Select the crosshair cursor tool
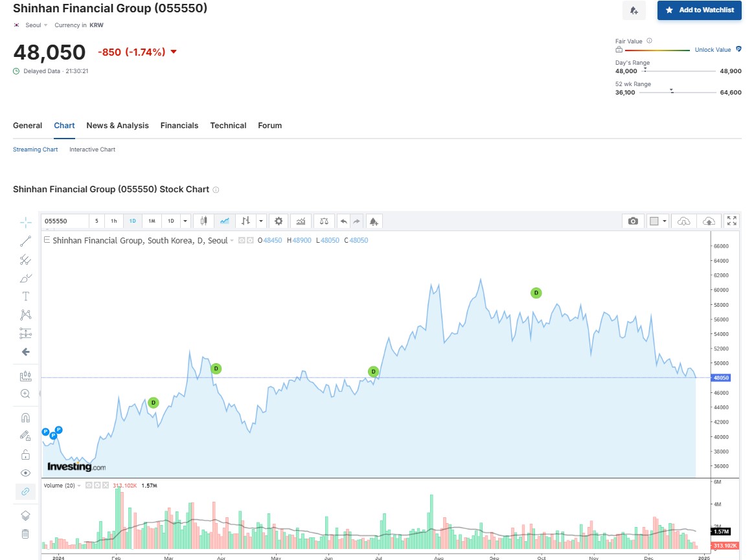This screenshot has height=560, width=754. pyautogui.click(x=25, y=222)
